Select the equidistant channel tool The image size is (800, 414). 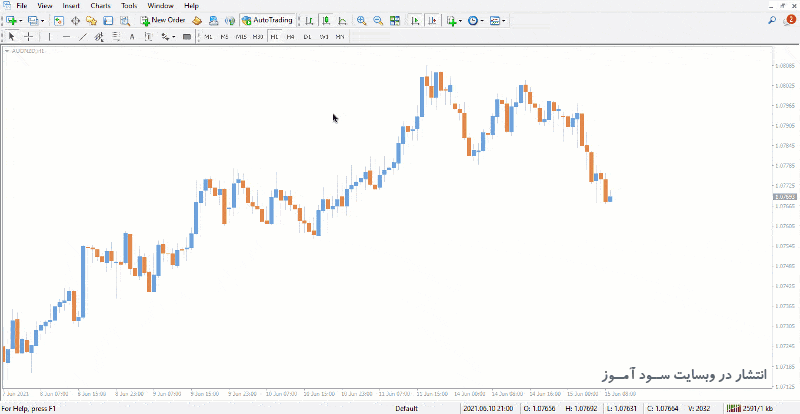coord(99,36)
